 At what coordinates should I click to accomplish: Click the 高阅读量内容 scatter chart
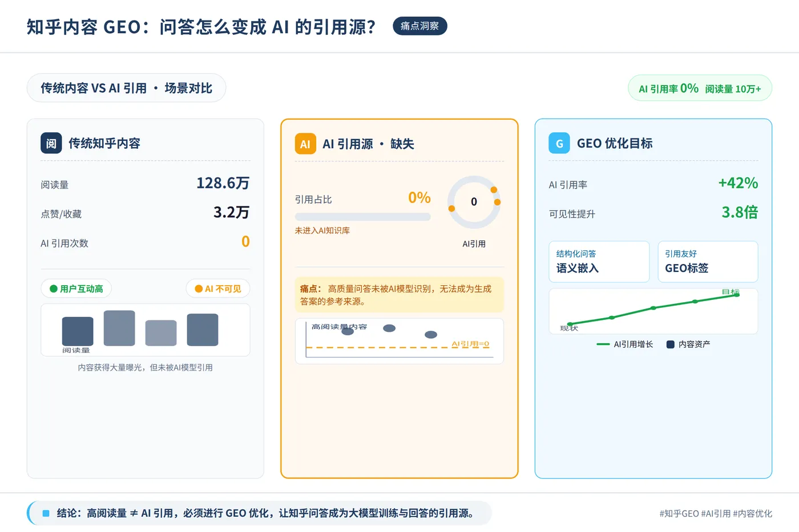[x=399, y=341]
